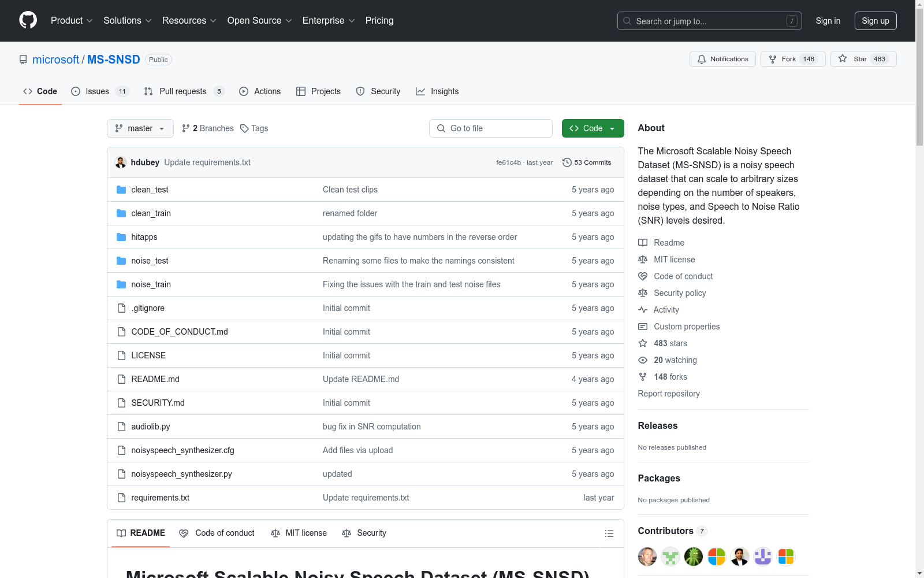Image resolution: width=924 pixels, height=578 pixels.
Task: Expand the Open Source menu
Action: click(260, 21)
